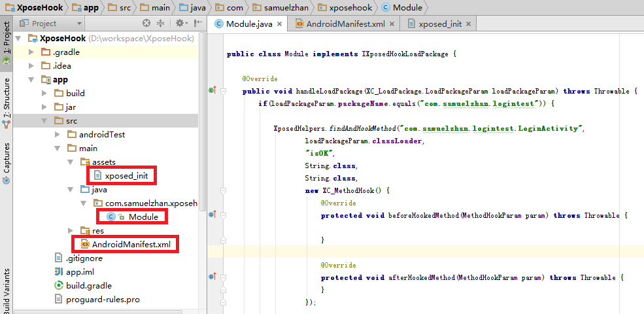
Task: Select build.gradle in the project tree
Action: (x=88, y=286)
